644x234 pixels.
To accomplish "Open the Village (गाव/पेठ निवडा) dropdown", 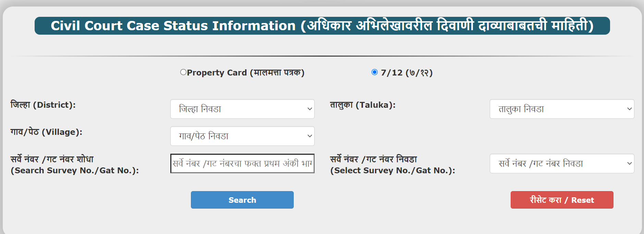I will click(x=242, y=136).
